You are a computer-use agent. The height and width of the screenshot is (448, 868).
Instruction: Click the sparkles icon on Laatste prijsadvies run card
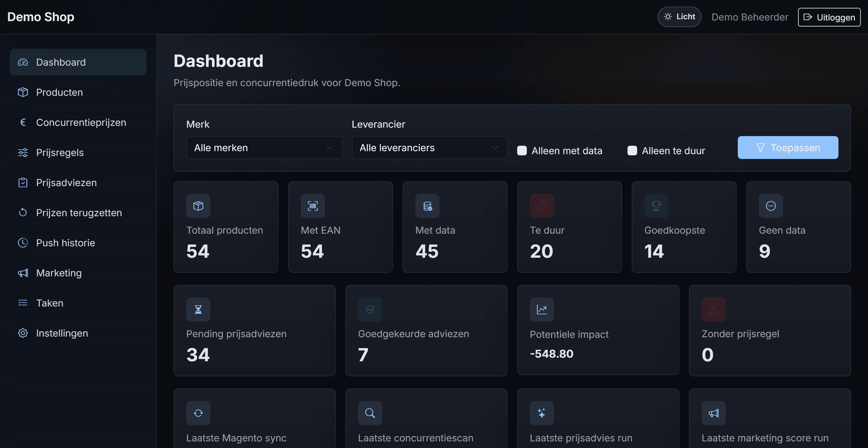point(542,413)
